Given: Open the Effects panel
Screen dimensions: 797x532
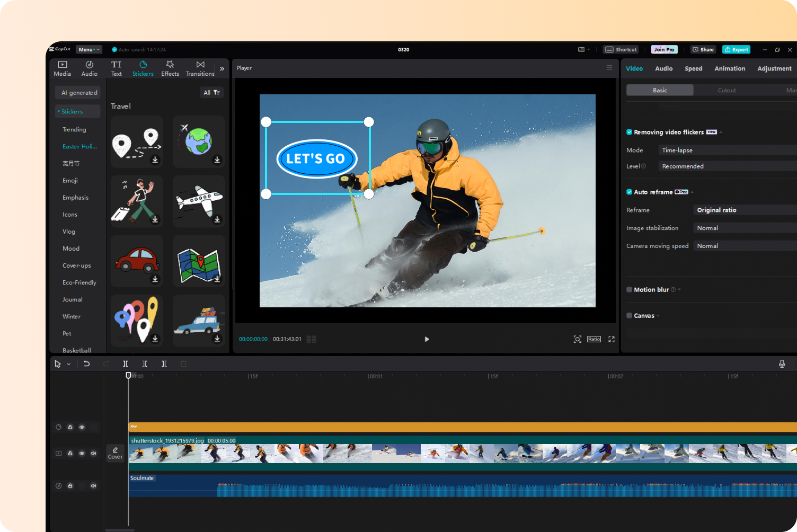Looking at the screenshot, I should pyautogui.click(x=170, y=68).
